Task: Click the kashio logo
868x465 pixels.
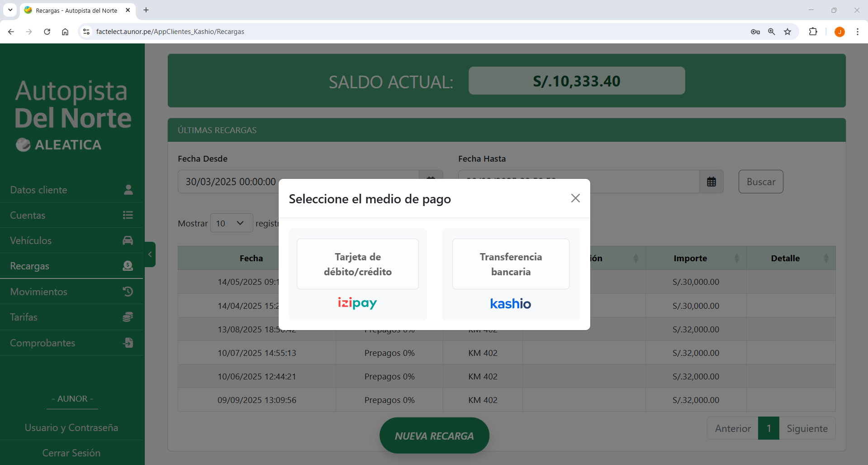Action: pos(510,303)
